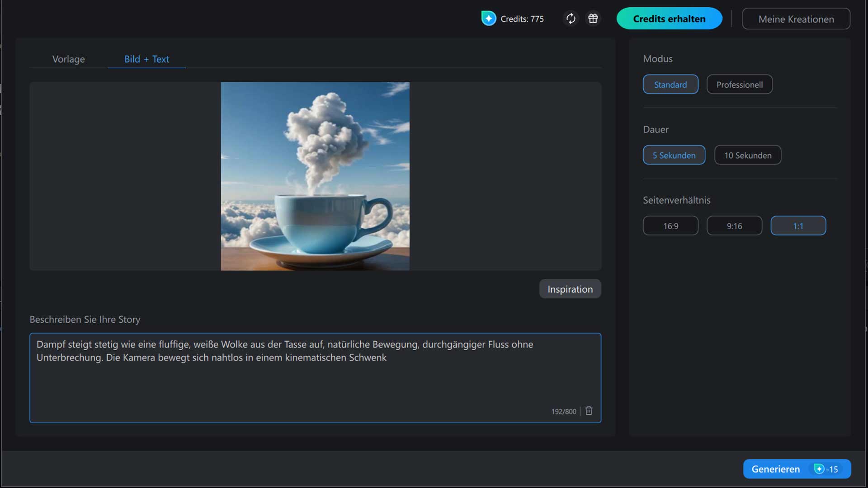Pick 16:9 aspect ratio

(x=670, y=226)
